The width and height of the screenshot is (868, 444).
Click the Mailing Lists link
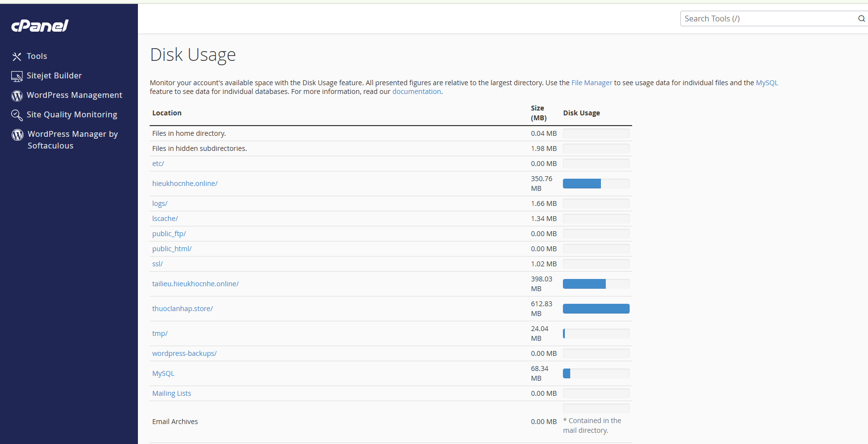tap(172, 393)
